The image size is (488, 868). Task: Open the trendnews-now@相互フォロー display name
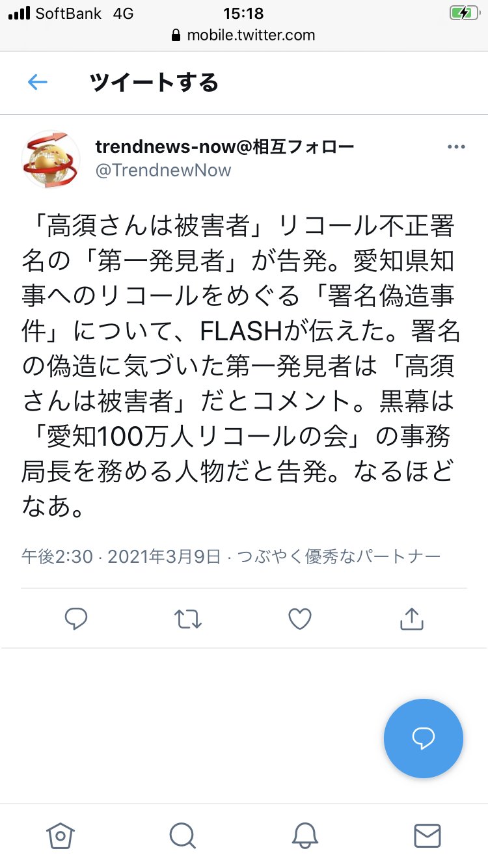coord(224,146)
